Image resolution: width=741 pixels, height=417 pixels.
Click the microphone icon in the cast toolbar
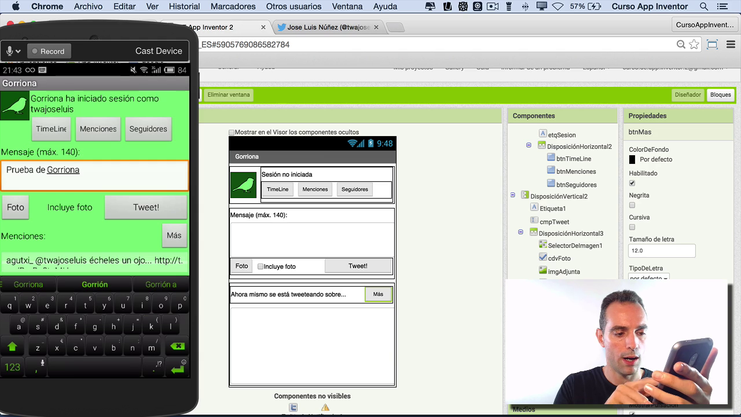coord(10,51)
